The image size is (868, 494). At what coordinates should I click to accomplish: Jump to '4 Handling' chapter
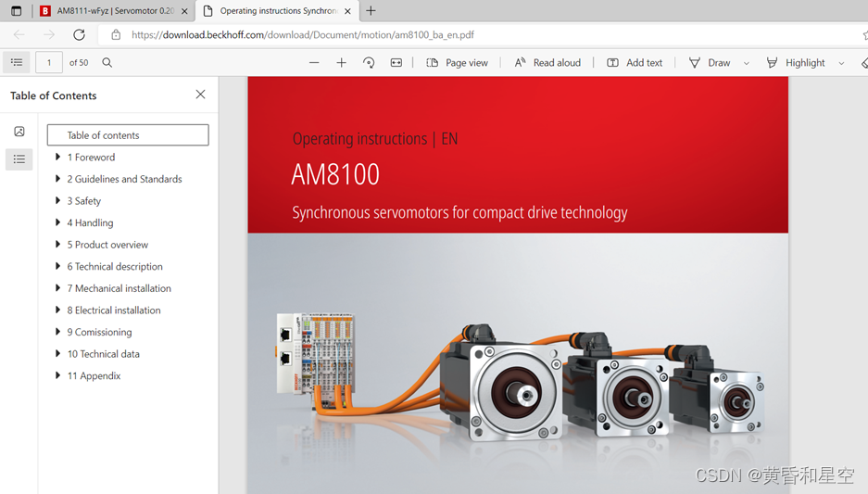pyautogui.click(x=90, y=222)
